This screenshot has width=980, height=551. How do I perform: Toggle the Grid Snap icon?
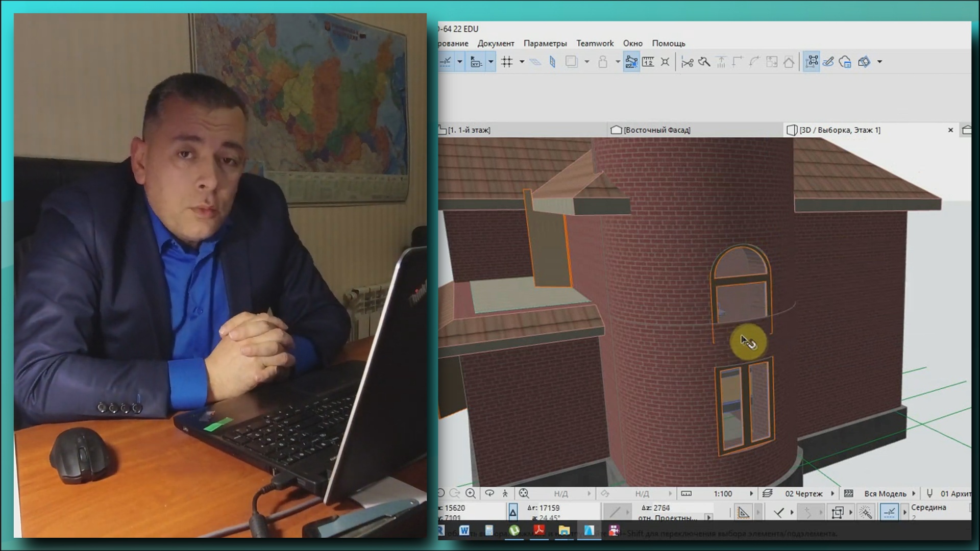(507, 62)
